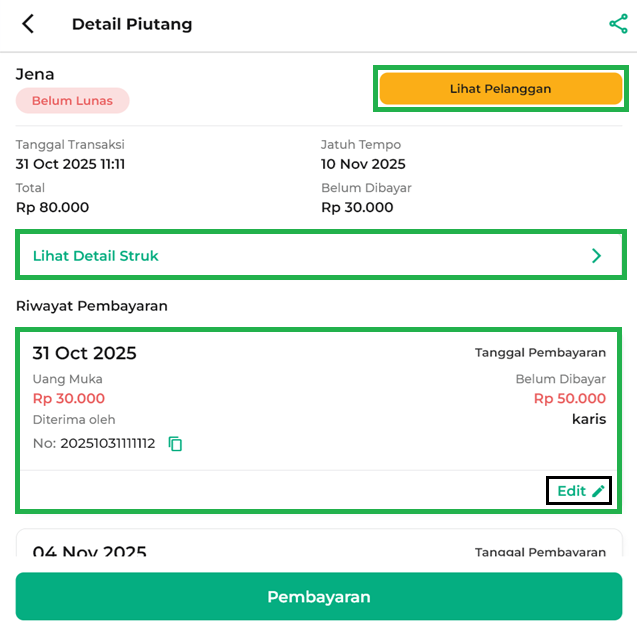Viewport: 640px width, 634px height.
Task: Go back using the back arrow
Action: click(x=28, y=24)
